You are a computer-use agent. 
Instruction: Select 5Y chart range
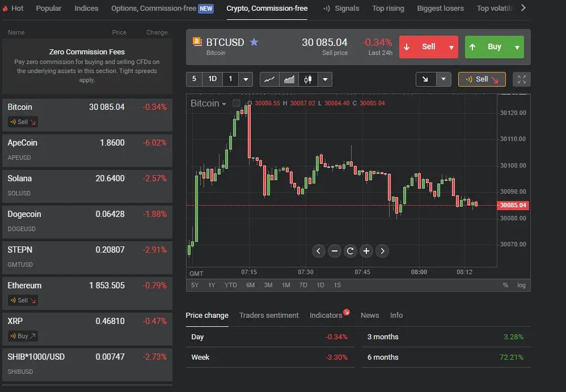click(195, 285)
